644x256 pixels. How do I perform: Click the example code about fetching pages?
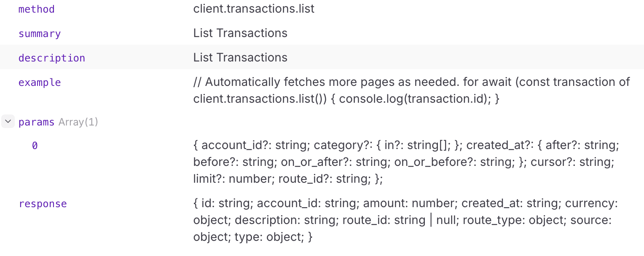[x=412, y=90]
